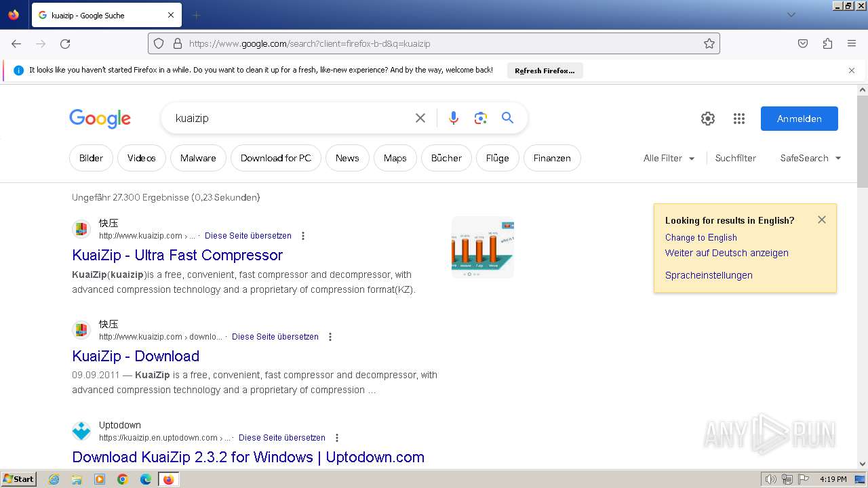Select the Flüge filter chip
This screenshot has width=868, height=488.
point(497,158)
